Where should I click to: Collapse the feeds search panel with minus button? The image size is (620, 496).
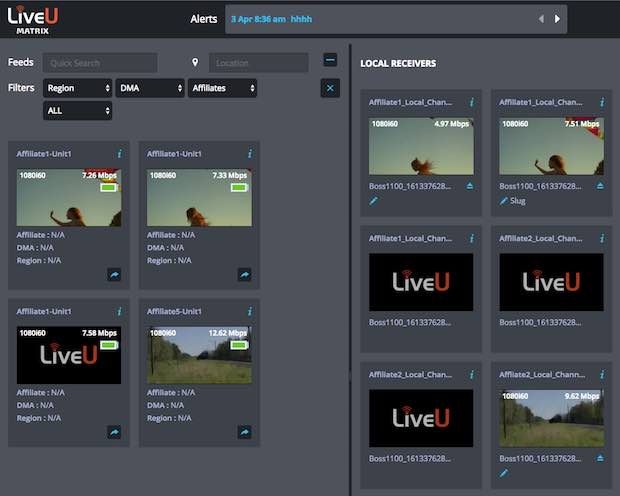coord(330,60)
